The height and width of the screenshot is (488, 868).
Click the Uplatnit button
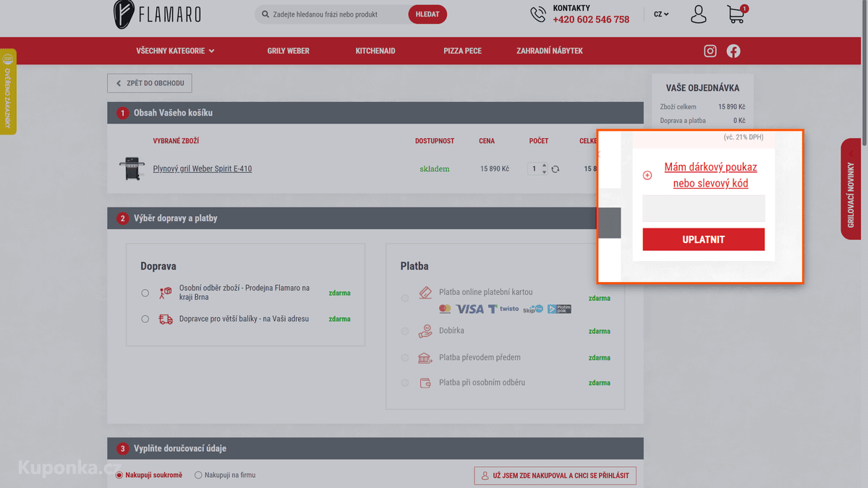point(704,239)
